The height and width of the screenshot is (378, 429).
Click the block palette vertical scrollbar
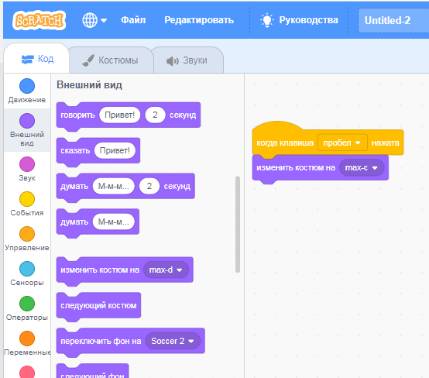pos(238,225)
